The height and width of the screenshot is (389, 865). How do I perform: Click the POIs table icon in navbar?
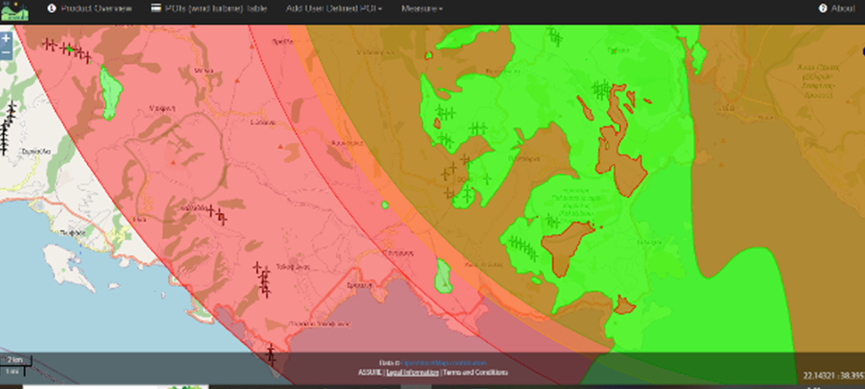point(156,8)
